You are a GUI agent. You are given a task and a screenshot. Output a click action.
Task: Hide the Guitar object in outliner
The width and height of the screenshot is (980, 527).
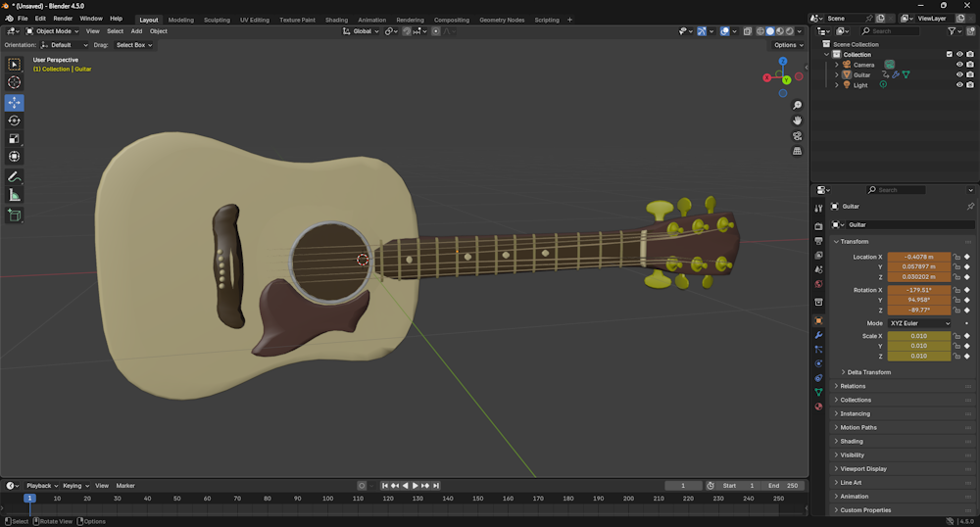[x=959, y=74]
